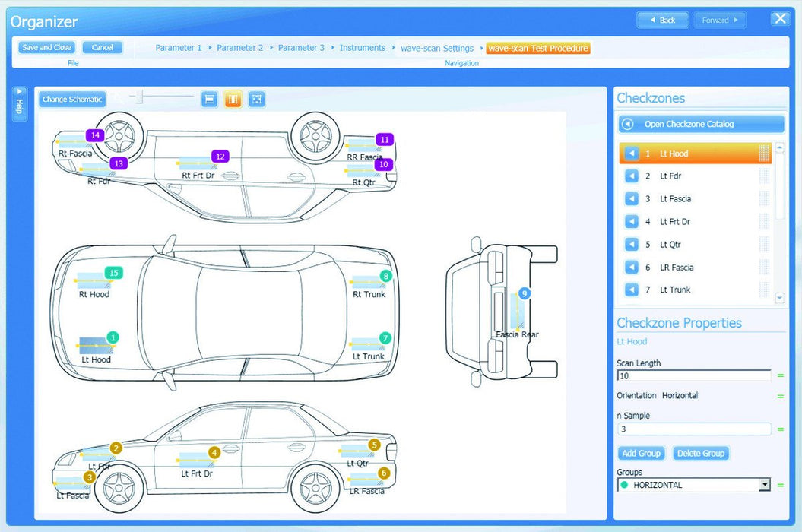Click the fit-to-width view icon
This screenshot has height=532, width=802.
[210, 99]
